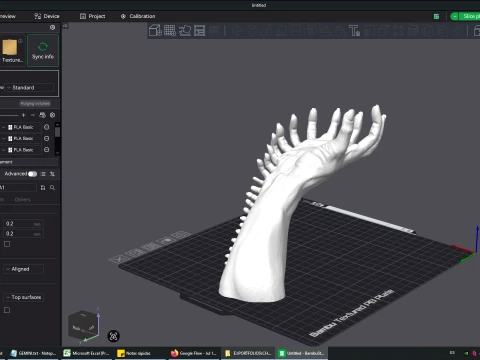
Task: Click the search settings magnifier icon
Action: click(x=52, y=188)
